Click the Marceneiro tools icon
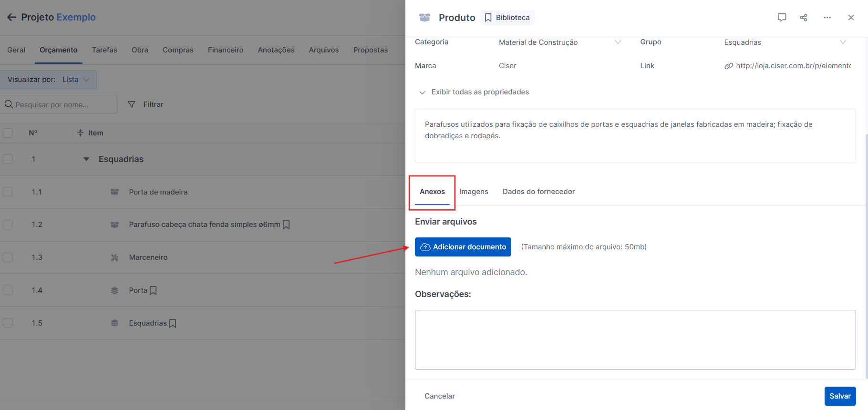The image size is (868, 410). coord(114,257)
